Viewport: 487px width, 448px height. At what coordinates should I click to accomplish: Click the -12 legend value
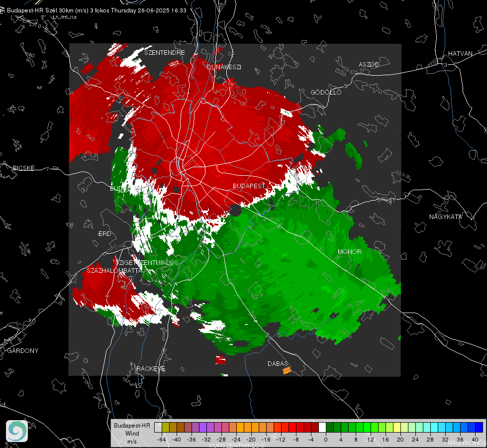281,440
